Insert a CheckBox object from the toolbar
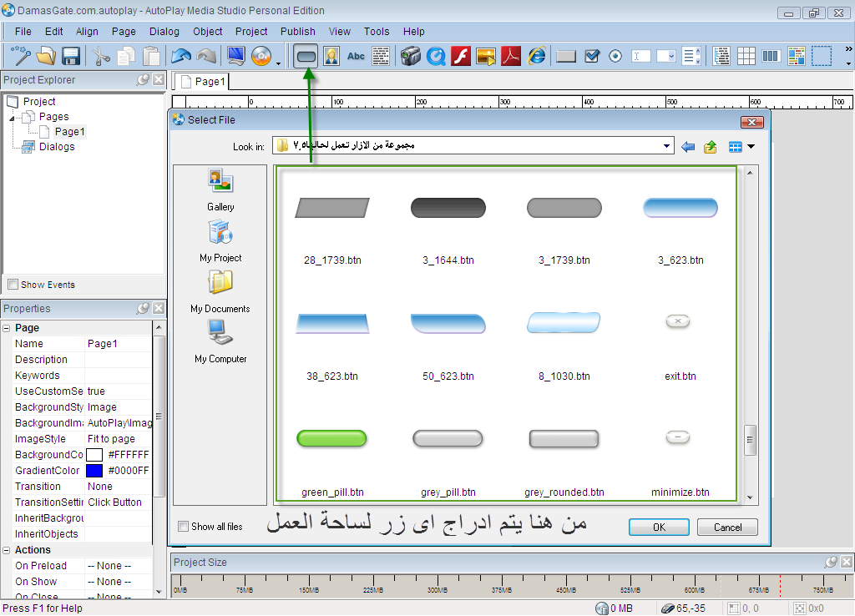Screen dimensions: 855x616 [x=592, y=56]
